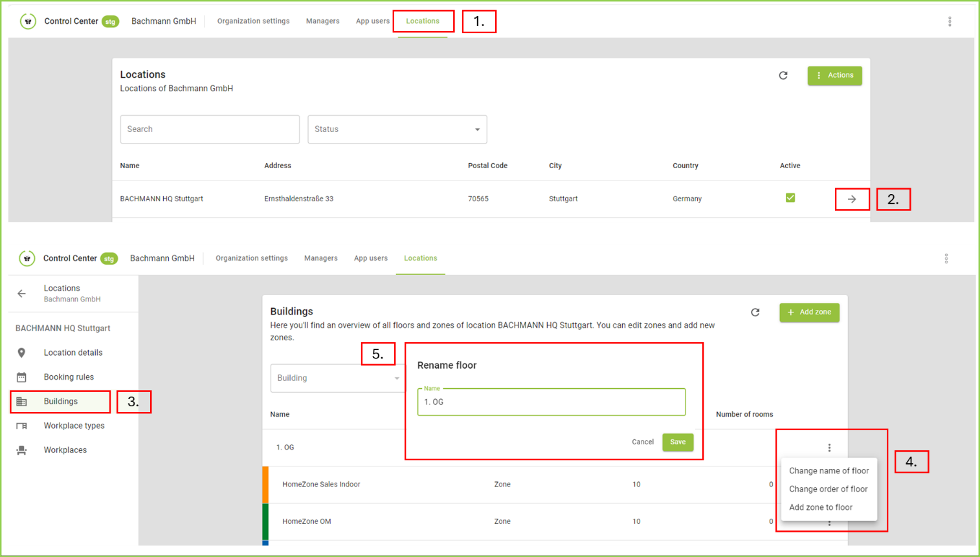Click Cancel in Rename floor dialog
980x557 pixels.
pyautogui.click(x=642, y=442)
